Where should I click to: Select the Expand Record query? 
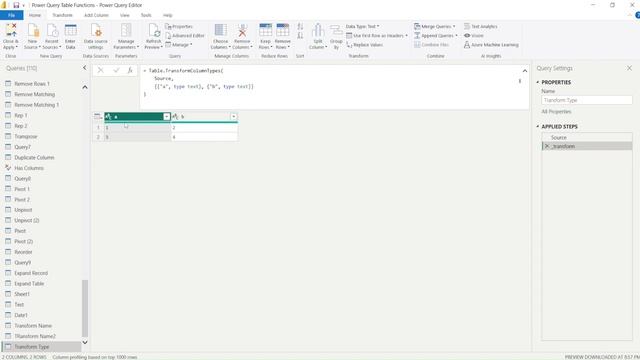pos(31,273)
